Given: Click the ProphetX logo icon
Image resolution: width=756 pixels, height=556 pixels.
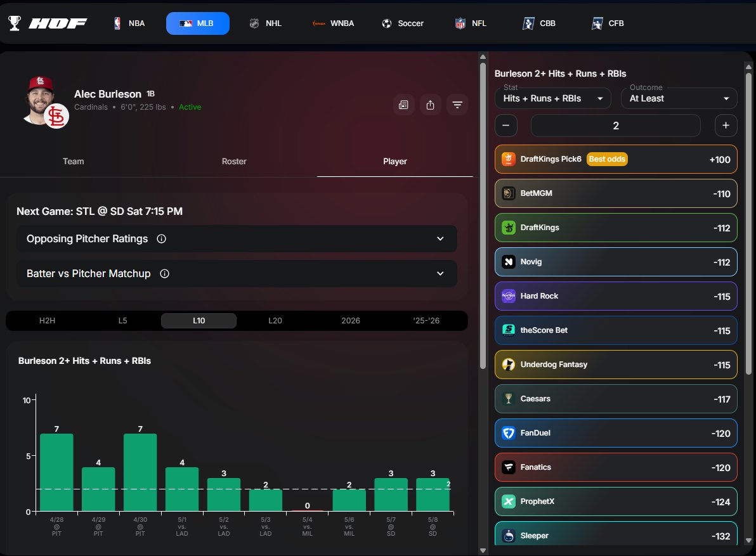Looking at the screenshot, I should click(x=509, y=501).
